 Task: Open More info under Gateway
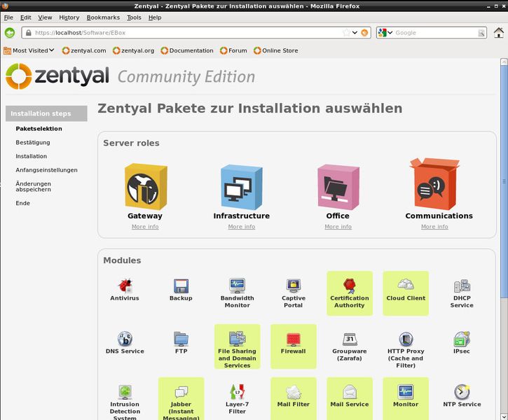(145, 227)
